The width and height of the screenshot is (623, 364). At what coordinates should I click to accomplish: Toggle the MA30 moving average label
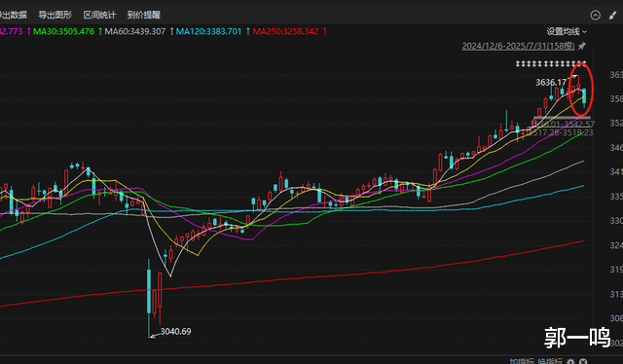point(63,31)
